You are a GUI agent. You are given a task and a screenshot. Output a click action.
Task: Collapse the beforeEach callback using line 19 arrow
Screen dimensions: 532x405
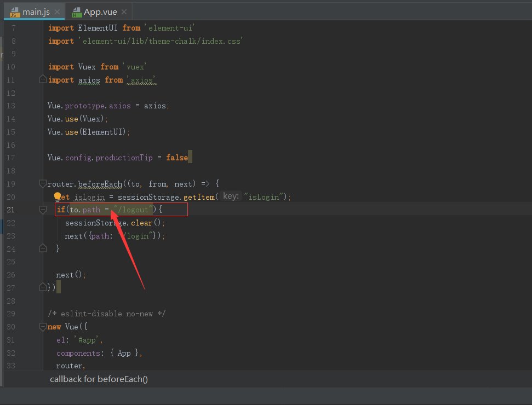pyautogui.click(x=43, y=183)
